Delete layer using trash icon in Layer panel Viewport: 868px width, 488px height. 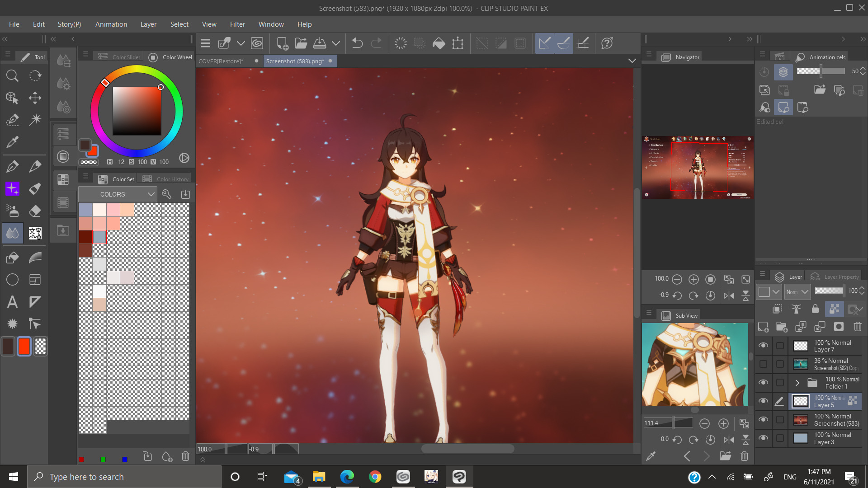pyautogui.click(x=858, y=327)
